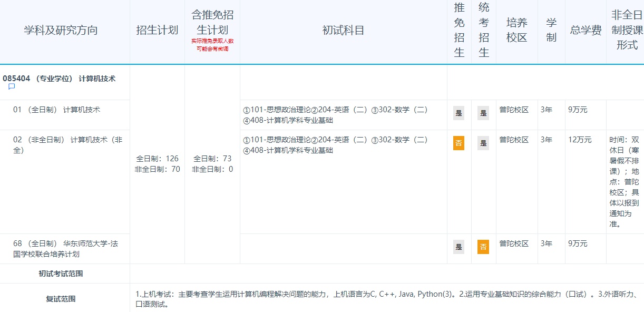Viewport: 644px width, 312px height.
Task: Click the 复试范围 row label
Action: [61, 299]
